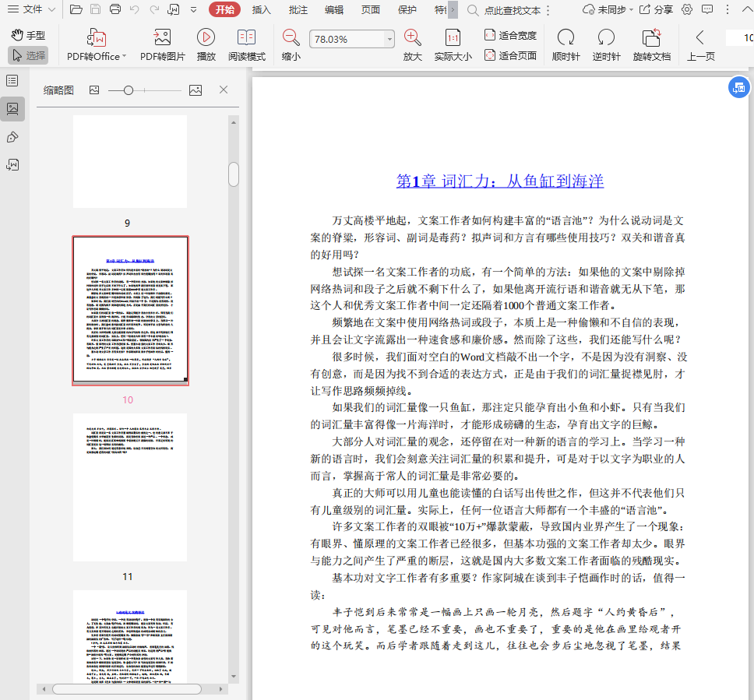Go to previous page with 上一页
This screenshot has height=700, width=754.
(x=700, y=44)
